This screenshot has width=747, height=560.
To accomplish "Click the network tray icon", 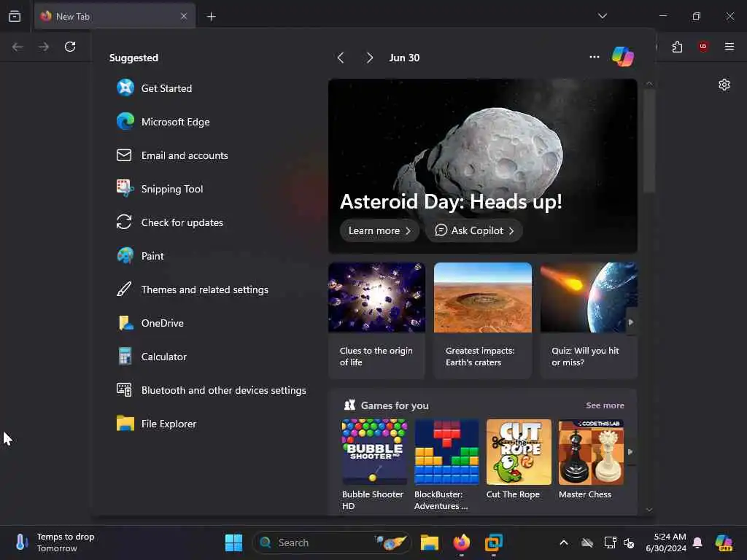I will 610,542.
